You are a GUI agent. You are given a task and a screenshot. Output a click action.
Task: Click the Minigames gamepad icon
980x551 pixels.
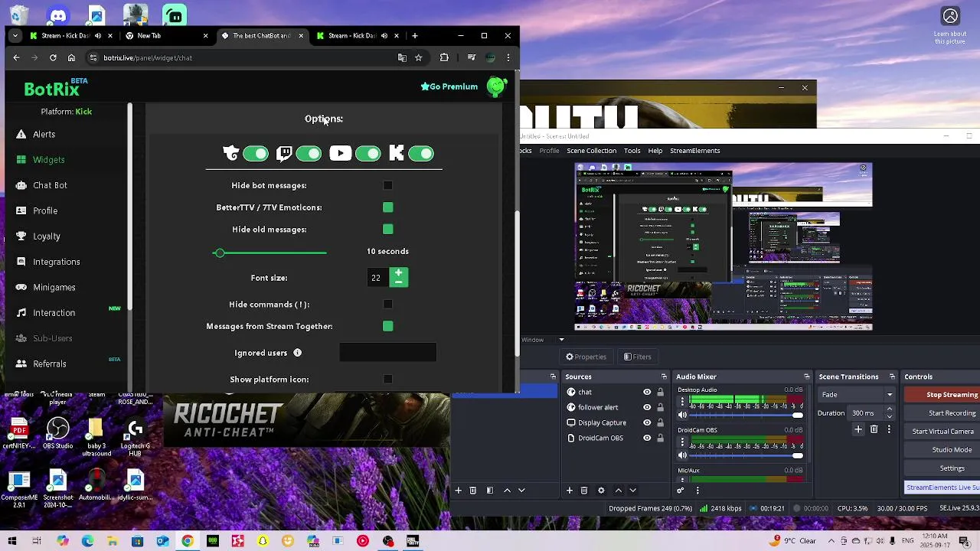coord(21,287)
